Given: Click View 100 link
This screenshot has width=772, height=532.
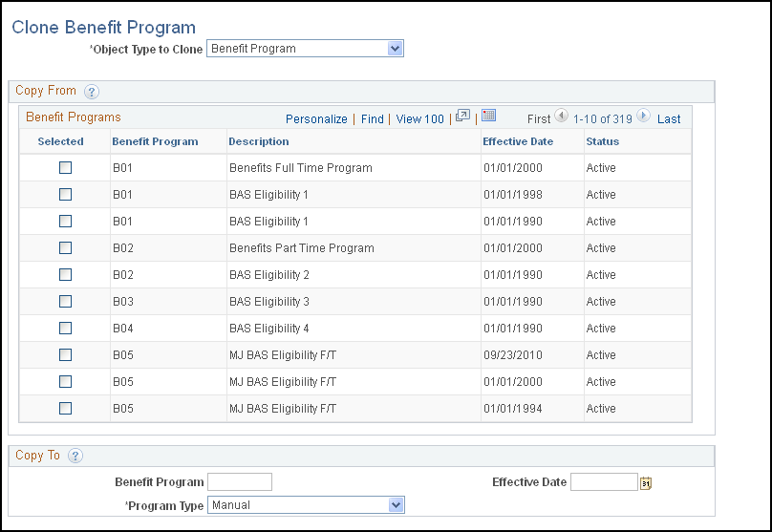Looking at the screenshot, I should (420, 119).
